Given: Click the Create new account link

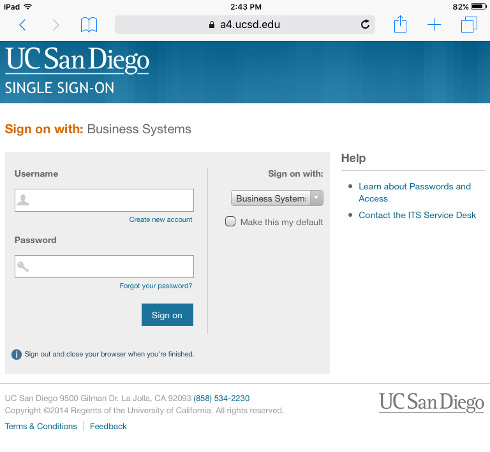Looking at the screenshot, I should click(x=161, y=220).
